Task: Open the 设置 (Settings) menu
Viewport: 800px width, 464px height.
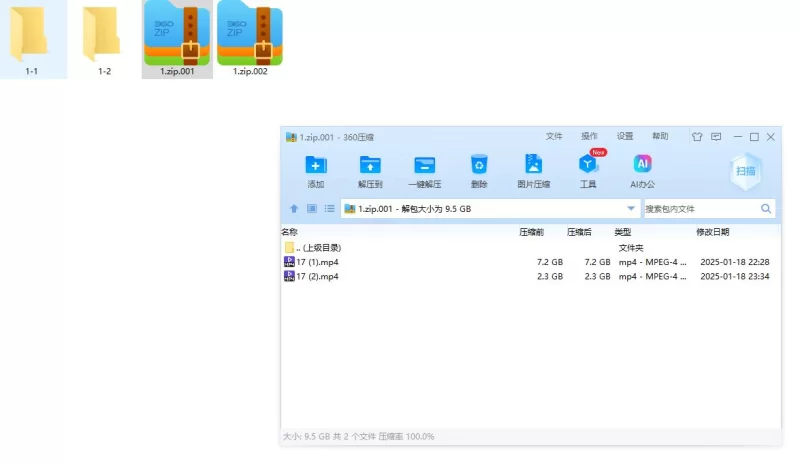Action: (624, 137)
